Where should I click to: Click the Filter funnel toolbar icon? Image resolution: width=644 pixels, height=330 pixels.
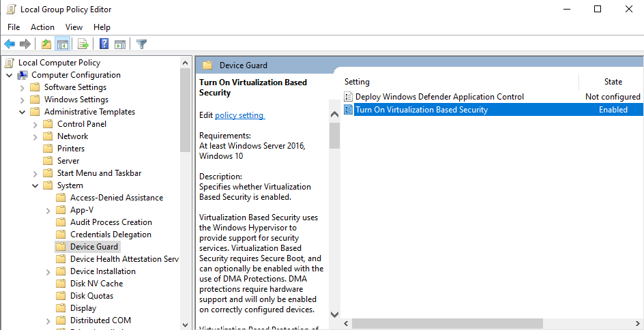coord(142,44)
